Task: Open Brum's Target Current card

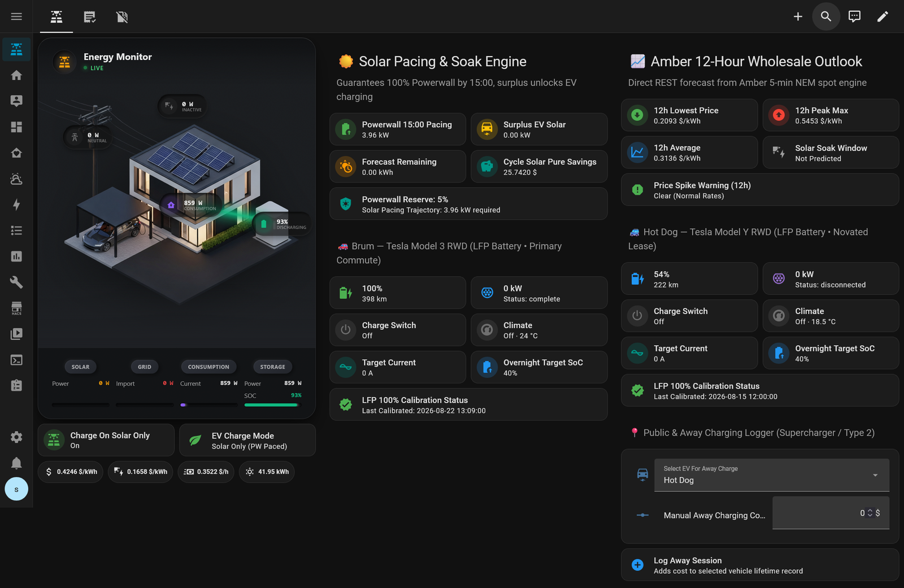Action: (398, 367)
